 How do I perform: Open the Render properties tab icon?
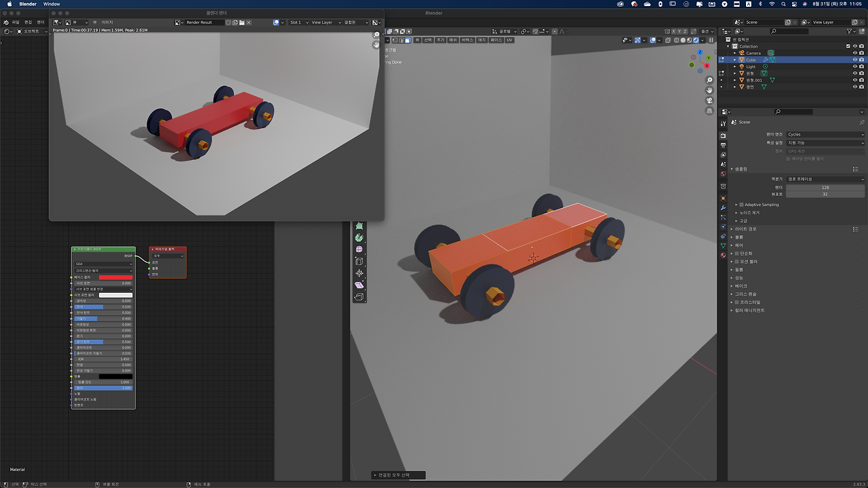click(723, 136)
